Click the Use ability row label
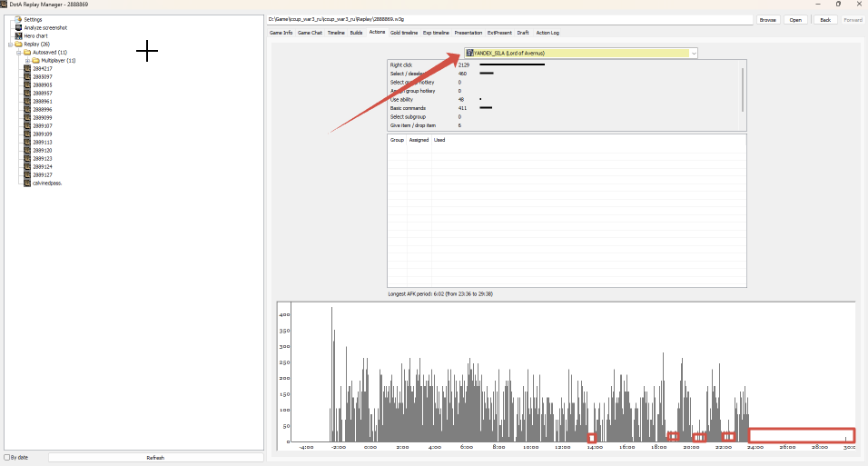868x466 pixels. [401, 100]
